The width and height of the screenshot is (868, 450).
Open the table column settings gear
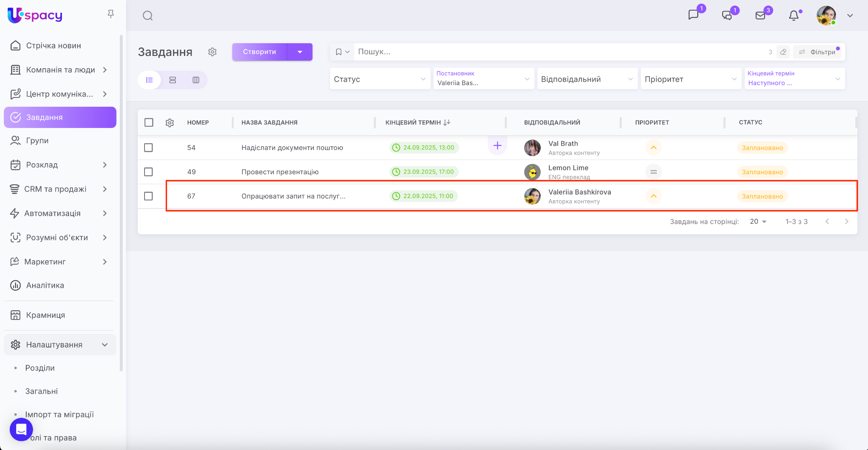click(170, 122)
